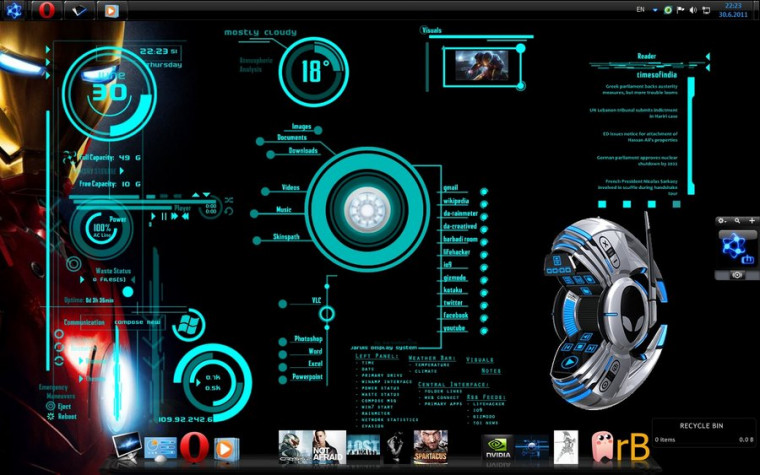Viewport: 760px width, 475px height.
Task: Open the kotaku web link
Action: coord(453,290)
